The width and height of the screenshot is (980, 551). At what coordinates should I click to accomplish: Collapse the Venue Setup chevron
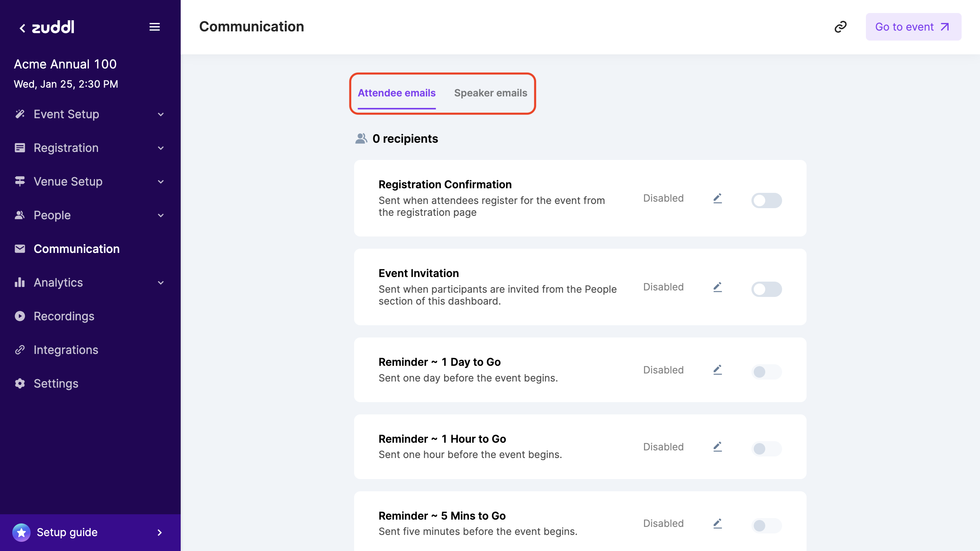161,182
